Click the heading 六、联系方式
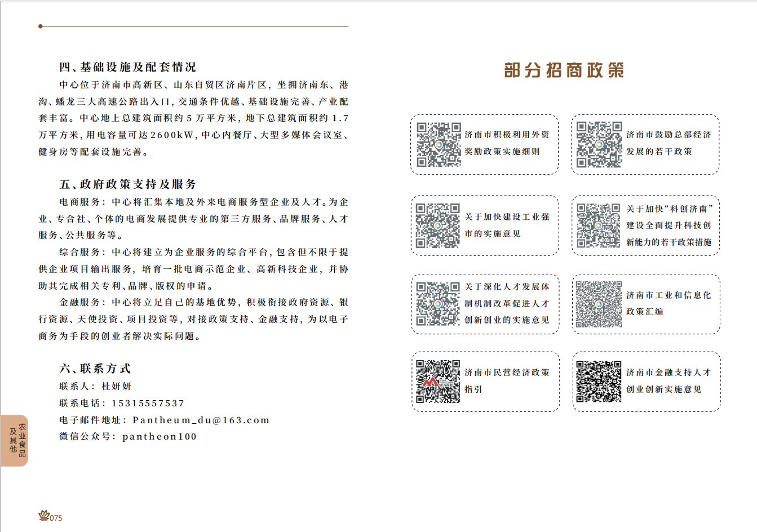The width and height of the screenshot is (757, 532). pyautogui.click(x=95, y=369)
